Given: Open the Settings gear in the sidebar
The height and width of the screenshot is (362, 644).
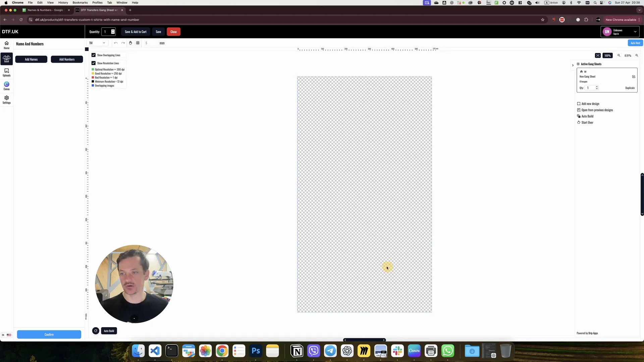Looking at the screenshot, I should [6, 100].
